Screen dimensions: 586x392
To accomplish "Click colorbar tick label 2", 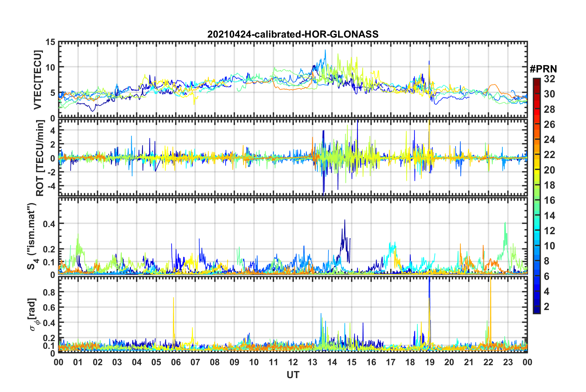I will click(x=547, y=307).
